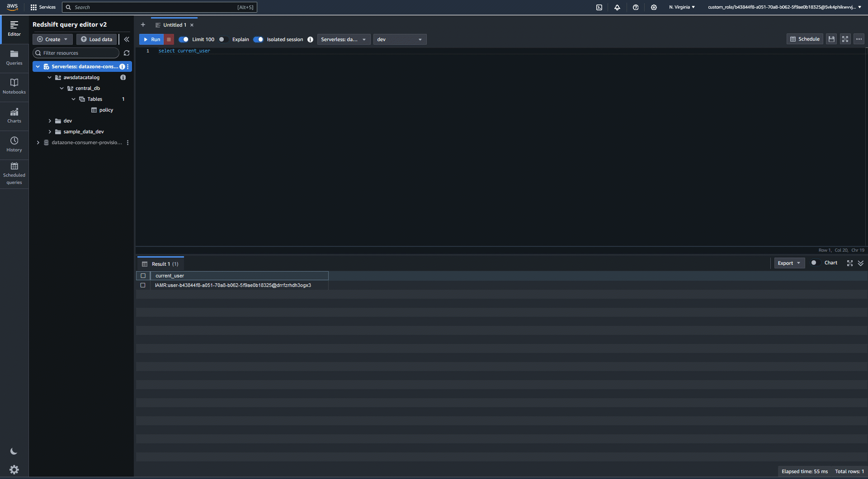The width and height of the screenshot is (868, 479).
Task: Click the Tables count badge 1
Action: tap(123, 99)
